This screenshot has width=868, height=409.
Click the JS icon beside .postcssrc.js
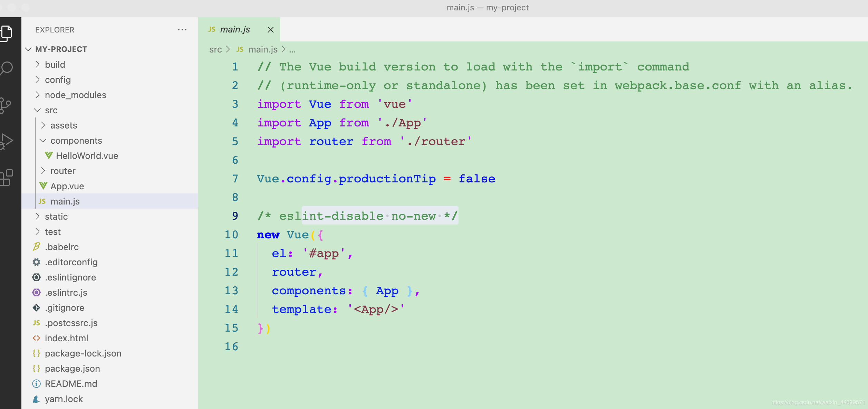click(36, 323)
